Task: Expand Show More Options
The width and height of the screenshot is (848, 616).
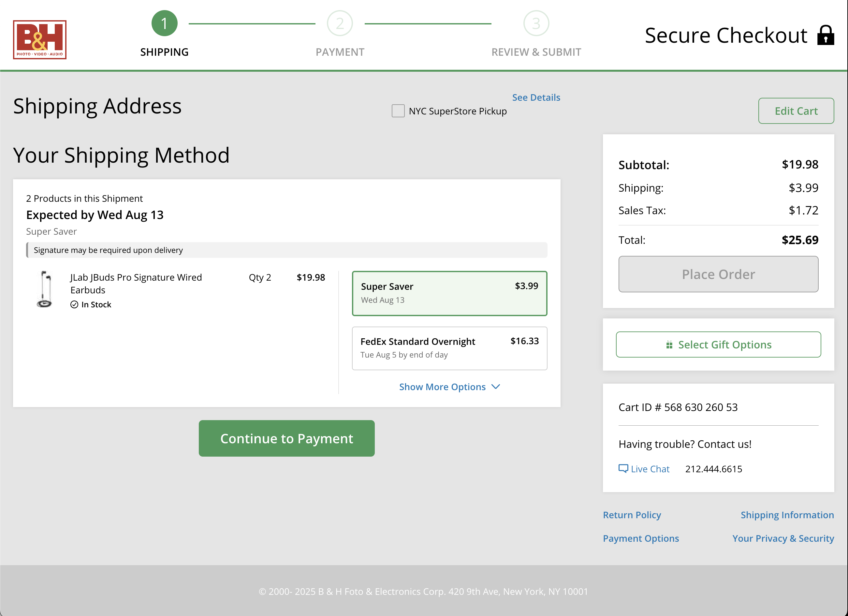Action: click(442, 387)
